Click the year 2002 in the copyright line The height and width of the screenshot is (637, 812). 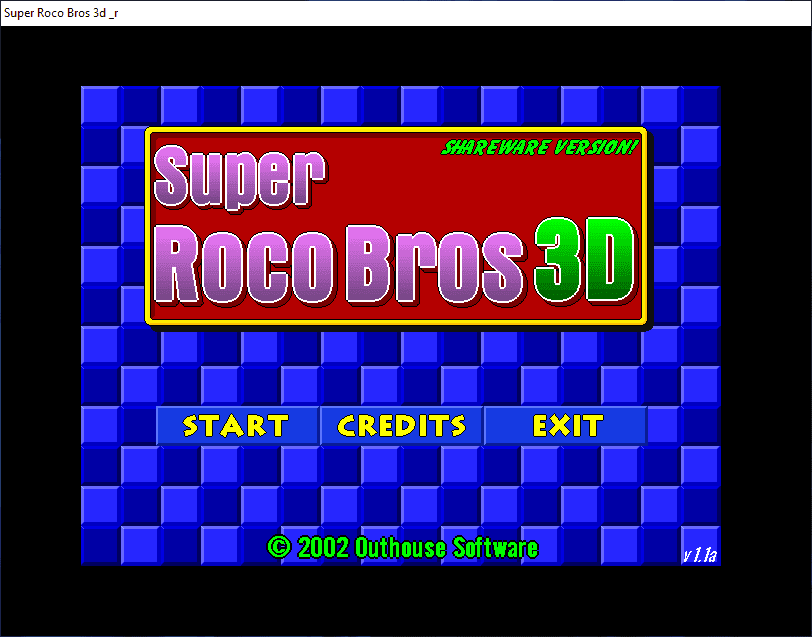tap(323, 548)
